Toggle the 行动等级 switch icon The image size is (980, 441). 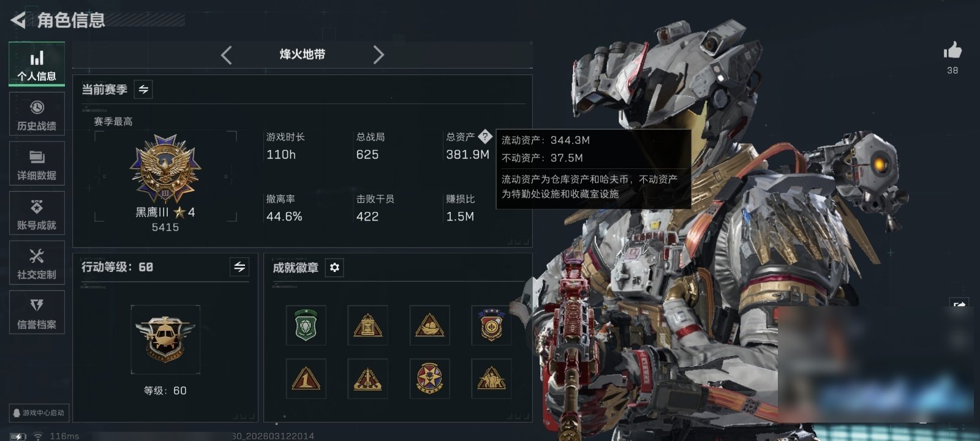pyautogui.click(x=239, y=267)
